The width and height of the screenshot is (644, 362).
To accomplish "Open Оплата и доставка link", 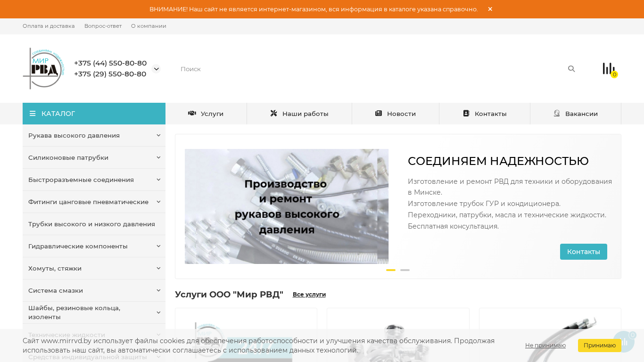I will [x=49, y=26].
